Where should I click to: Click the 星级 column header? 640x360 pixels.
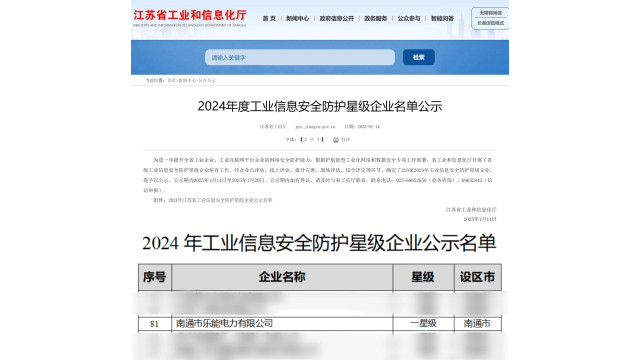(423, 277)
